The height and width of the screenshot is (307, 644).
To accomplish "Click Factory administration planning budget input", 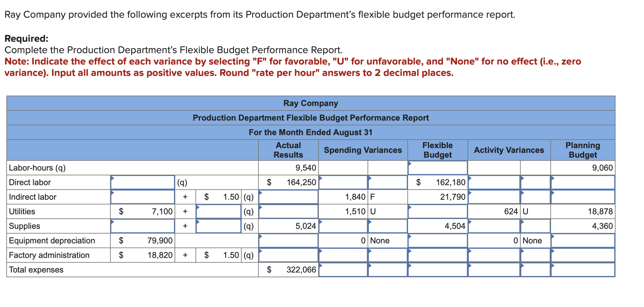I will point(583,255).
